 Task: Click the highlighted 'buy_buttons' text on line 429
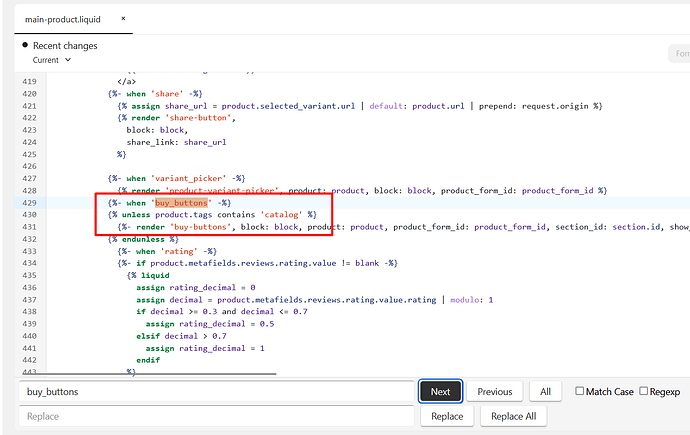click(181, 203)
